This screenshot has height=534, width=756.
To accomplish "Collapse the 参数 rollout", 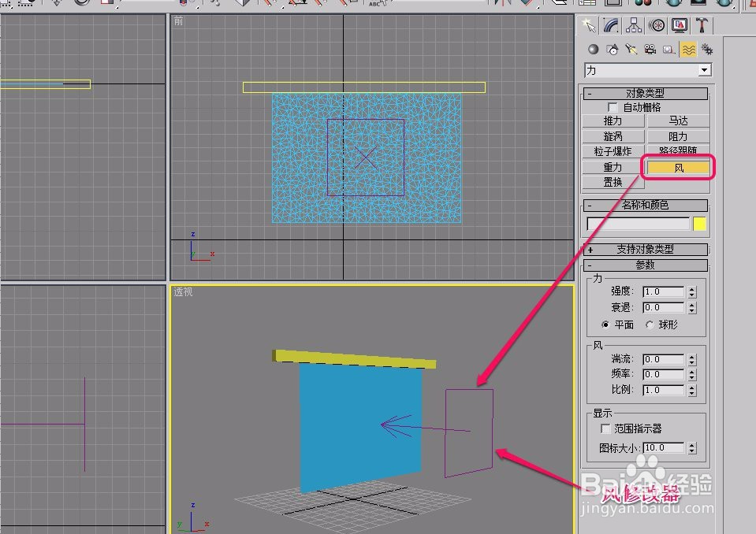I will (646, 265).
